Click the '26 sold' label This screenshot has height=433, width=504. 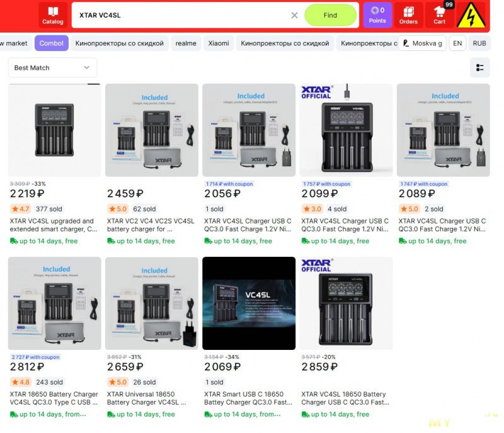(144, 382)
